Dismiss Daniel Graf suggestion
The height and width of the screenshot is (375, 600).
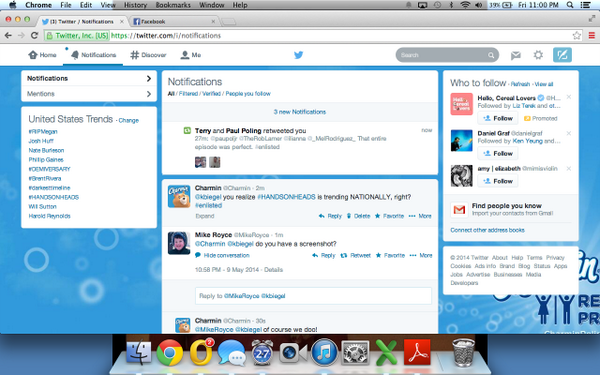(569, 134)
